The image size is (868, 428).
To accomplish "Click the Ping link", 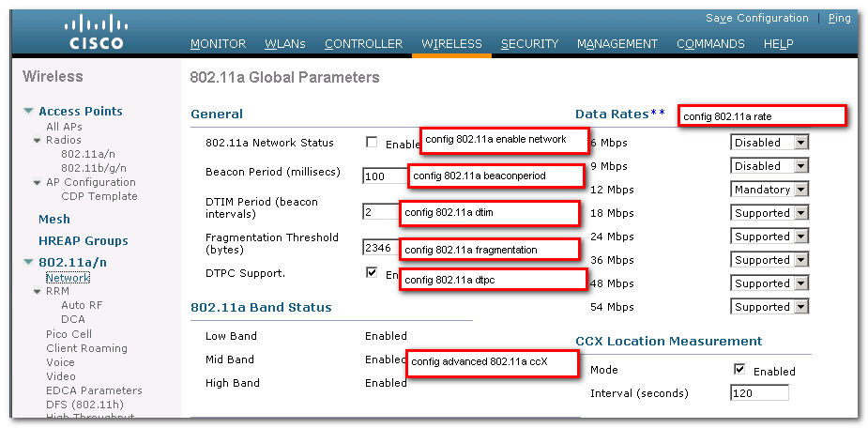I will tap(839, 19).
